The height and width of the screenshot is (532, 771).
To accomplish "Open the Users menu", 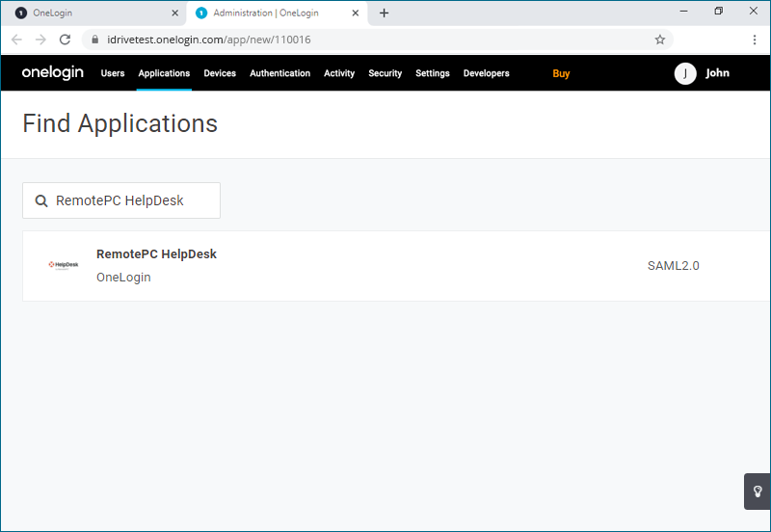I will [113, 73].
